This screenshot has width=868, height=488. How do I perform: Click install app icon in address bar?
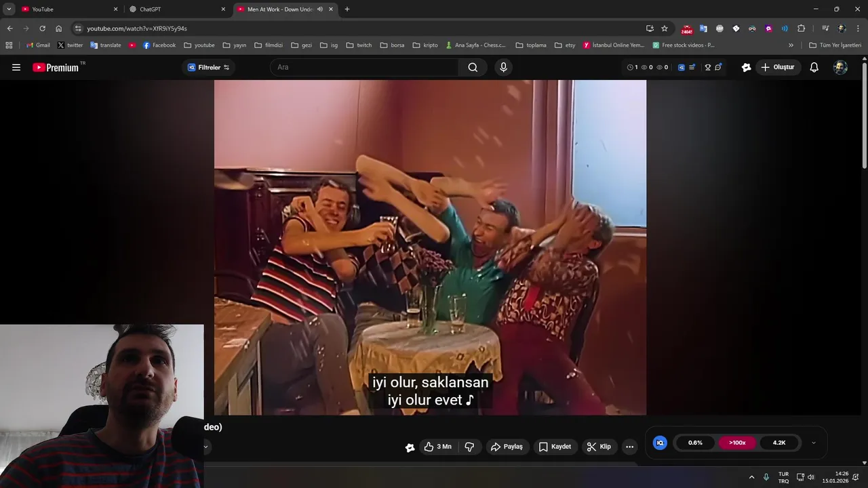(x=650, y=28)
